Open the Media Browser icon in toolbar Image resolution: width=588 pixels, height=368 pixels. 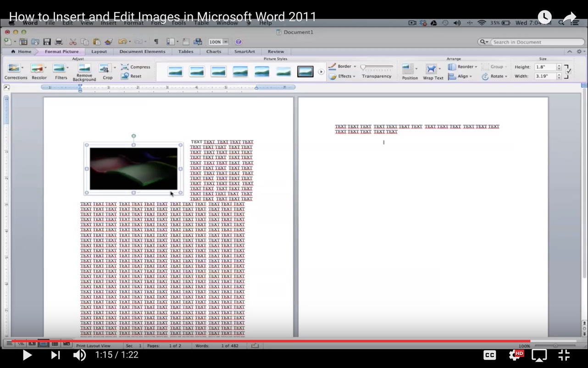[x=198, y=42]
